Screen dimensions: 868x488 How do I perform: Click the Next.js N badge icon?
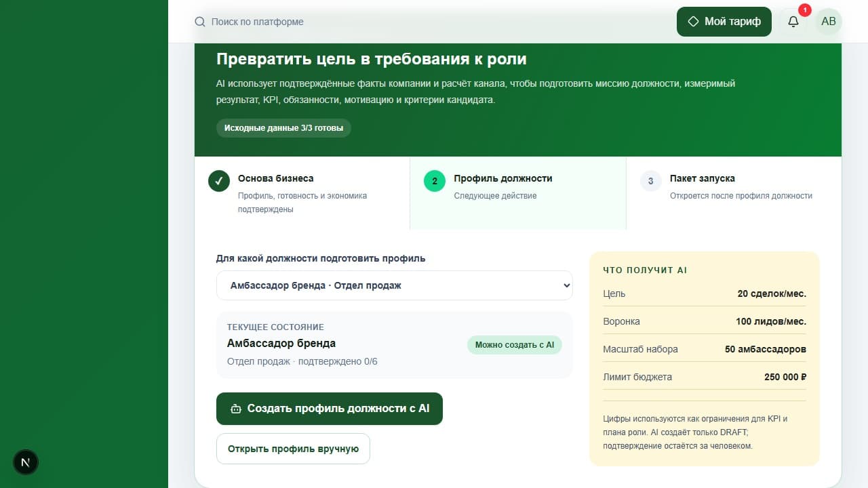(26, 462)
